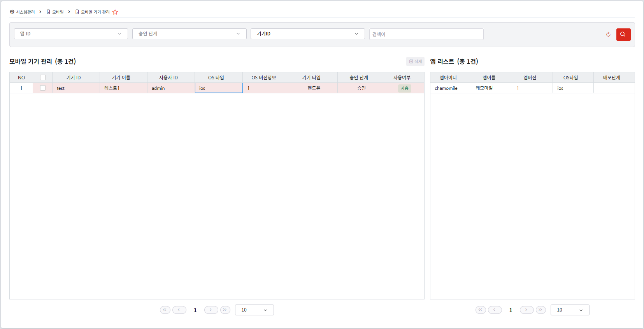Viewport: 644px width, 329px height.
Task: Select the admin user ID cell
Action: click(171, 88)
